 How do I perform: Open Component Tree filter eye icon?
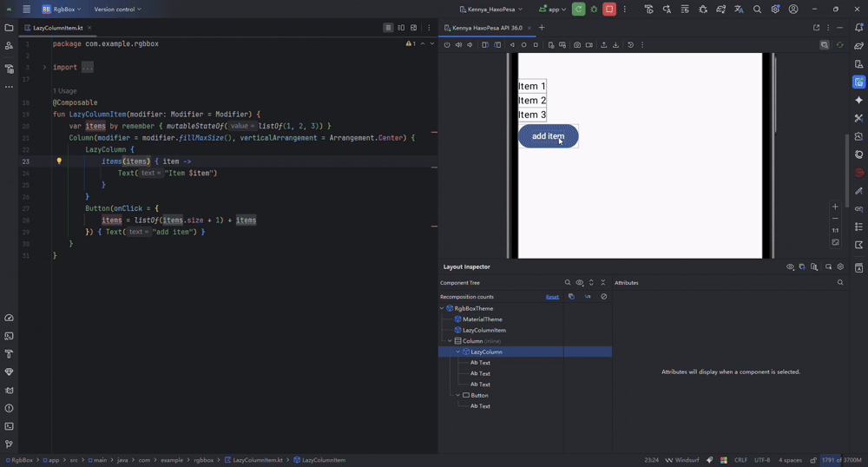580,283
